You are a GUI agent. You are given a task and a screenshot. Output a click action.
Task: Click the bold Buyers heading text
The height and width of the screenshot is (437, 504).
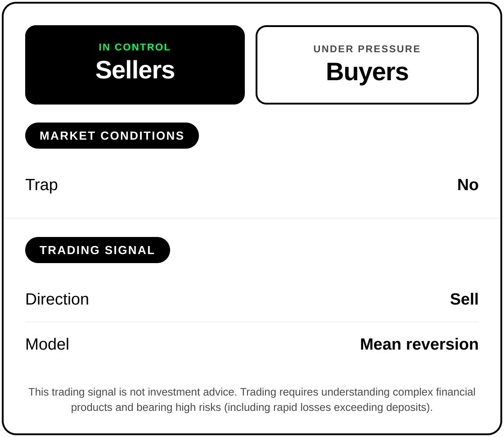(367, 72)
